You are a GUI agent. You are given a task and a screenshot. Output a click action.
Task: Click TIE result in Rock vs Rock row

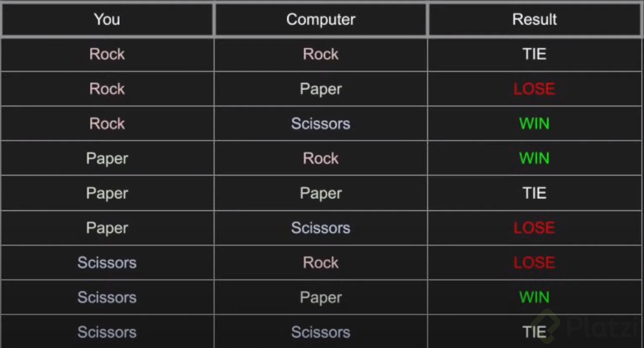(534, 54)
